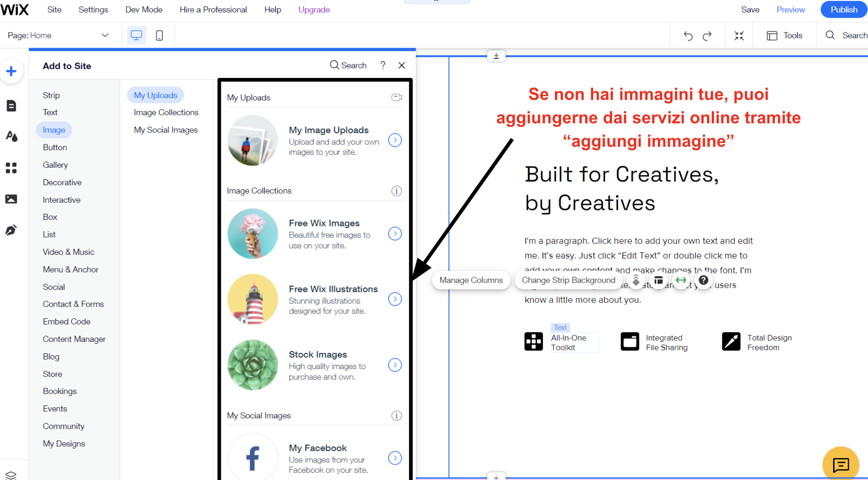Image resolution: width=868 pixels, height=480 pixels.
Task: Click the Free Wix Images ice cream thumbnail
Action: (252, 234)
